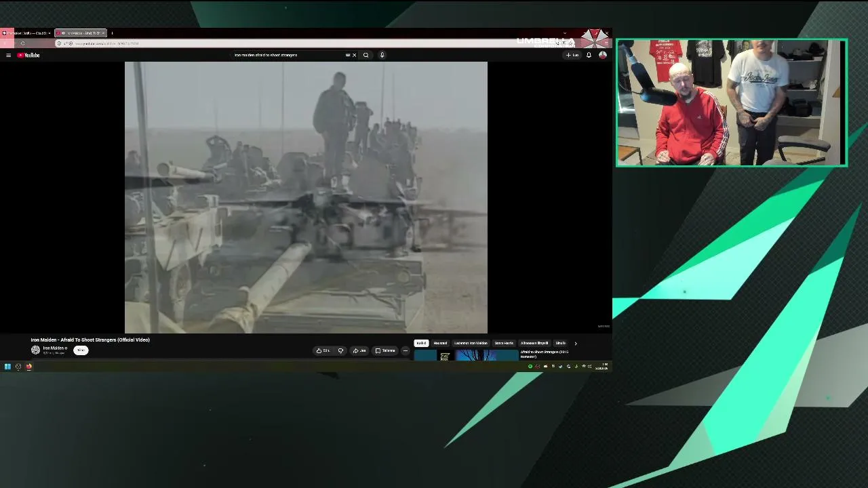Like the video with thumbs up
The image size is (868, 488).
(323, 350)
